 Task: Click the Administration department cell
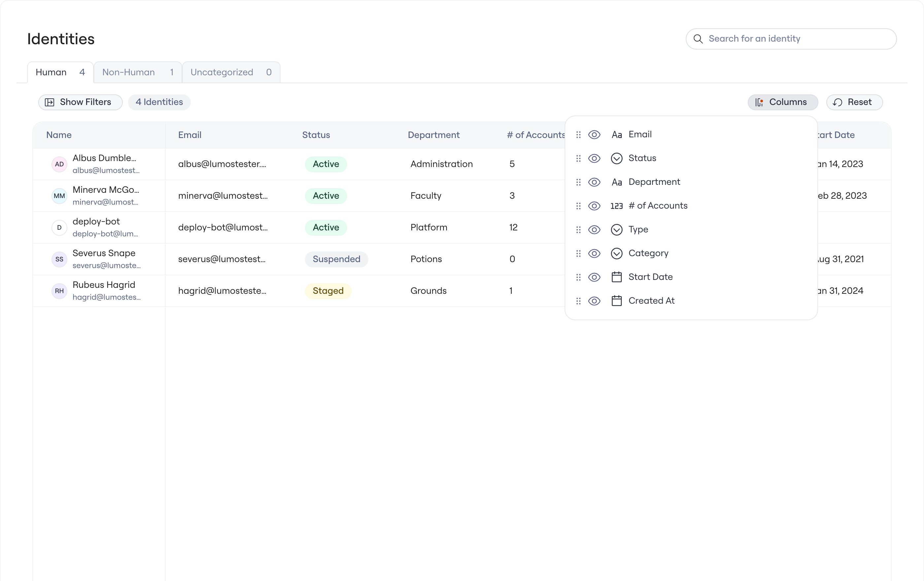click(441, 164)
